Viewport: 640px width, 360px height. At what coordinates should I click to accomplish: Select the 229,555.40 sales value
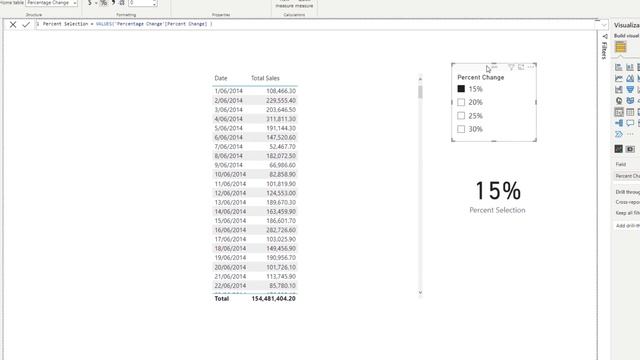281,100
